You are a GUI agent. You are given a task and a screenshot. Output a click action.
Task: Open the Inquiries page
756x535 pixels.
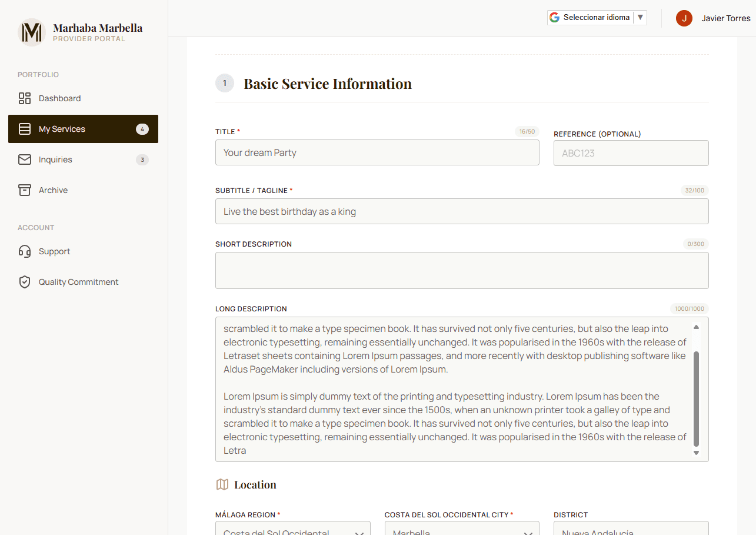(83, 159)
